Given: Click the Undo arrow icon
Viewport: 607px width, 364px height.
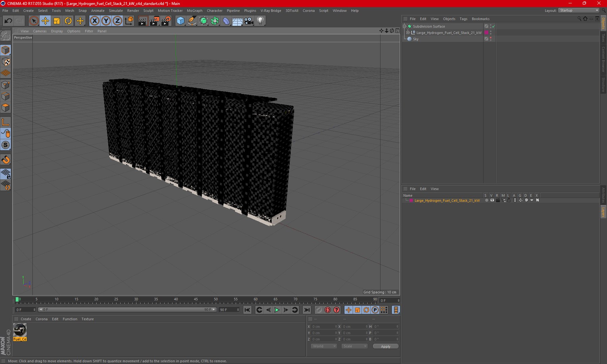Looking at the screenshot, I should pos(8,21).
